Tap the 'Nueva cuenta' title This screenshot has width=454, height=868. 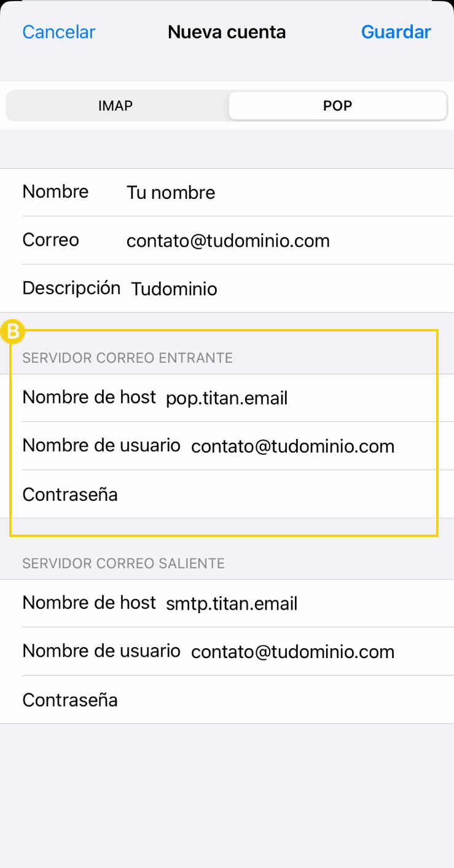tap(227, 32)
